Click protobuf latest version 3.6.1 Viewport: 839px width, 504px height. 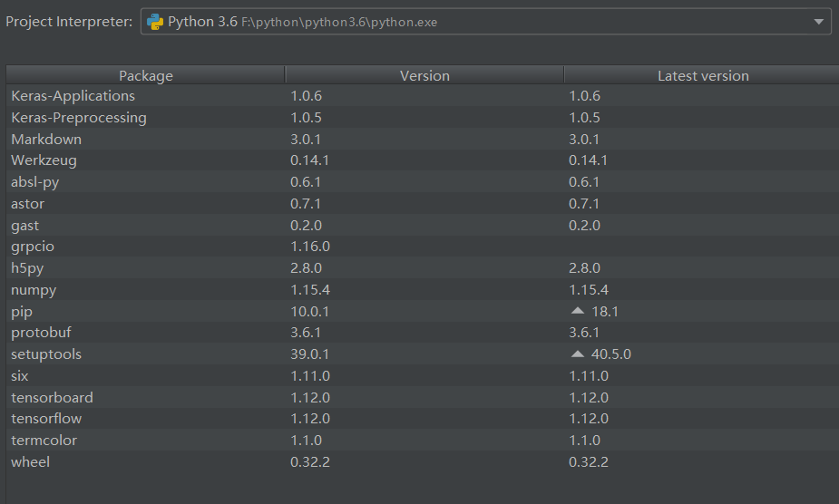(x=584, y=333)
